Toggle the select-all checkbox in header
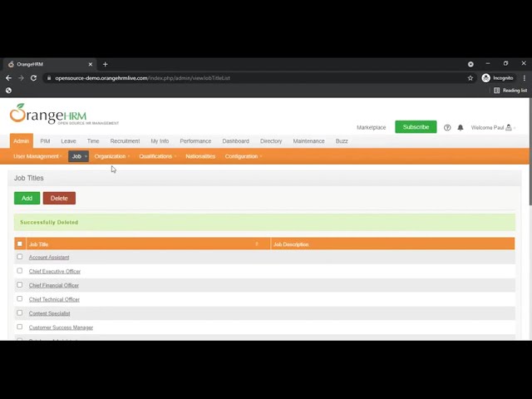The height and width of the screenshot is (399, 532). tap(20, 244)
